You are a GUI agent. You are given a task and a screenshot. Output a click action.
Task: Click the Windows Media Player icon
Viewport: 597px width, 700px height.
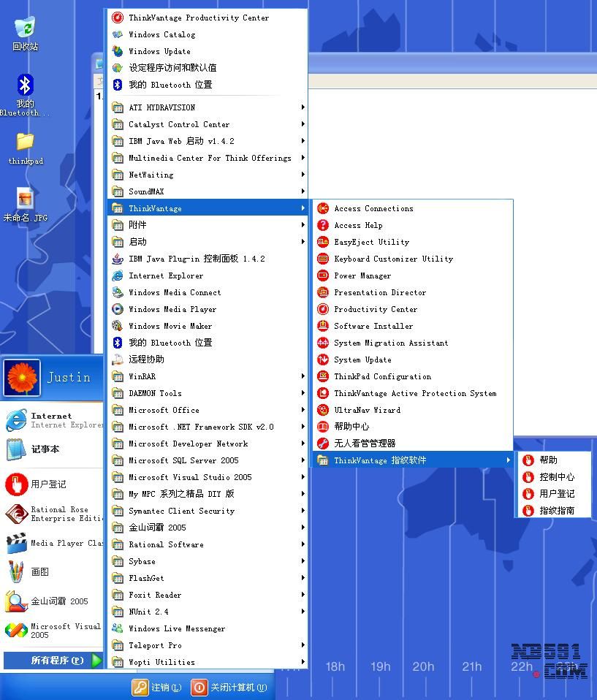click(x=117, y=309)
